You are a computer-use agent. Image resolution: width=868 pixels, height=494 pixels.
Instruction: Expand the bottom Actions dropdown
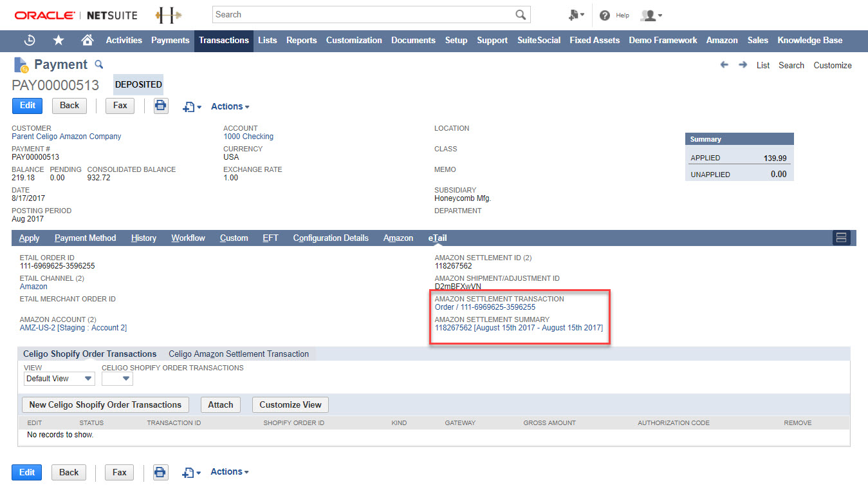(x=230, y=472)
